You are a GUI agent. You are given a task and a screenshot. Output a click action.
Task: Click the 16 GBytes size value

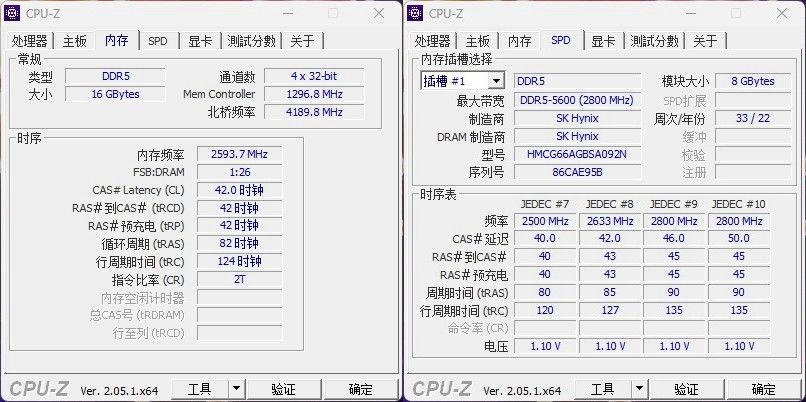tap(115, 94)
